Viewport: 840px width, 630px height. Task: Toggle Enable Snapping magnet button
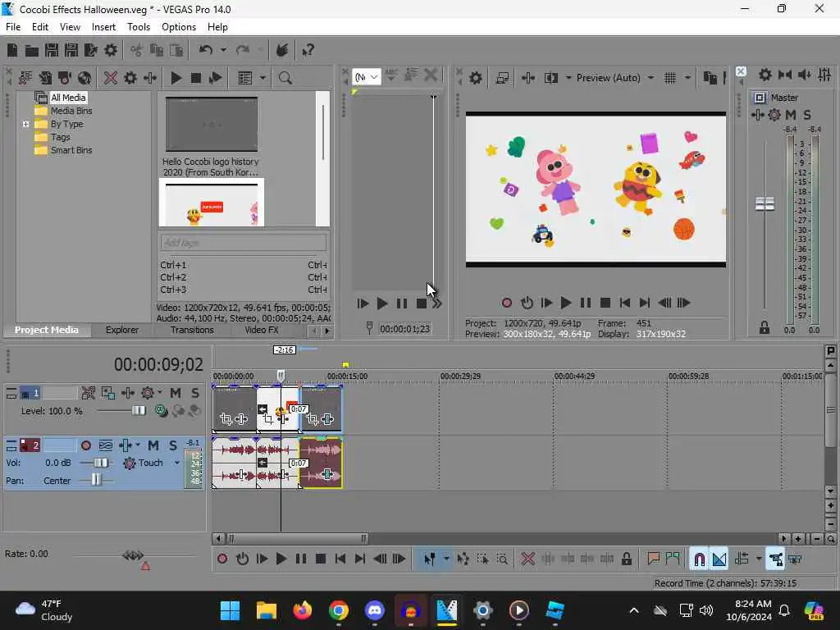pyautogui.click(x=699, y=559)
